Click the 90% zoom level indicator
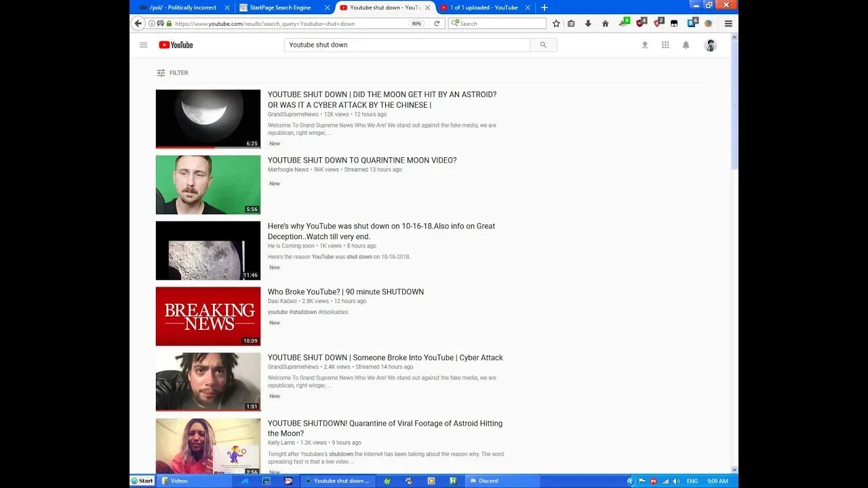868x488 pixels. pos(416,24)
